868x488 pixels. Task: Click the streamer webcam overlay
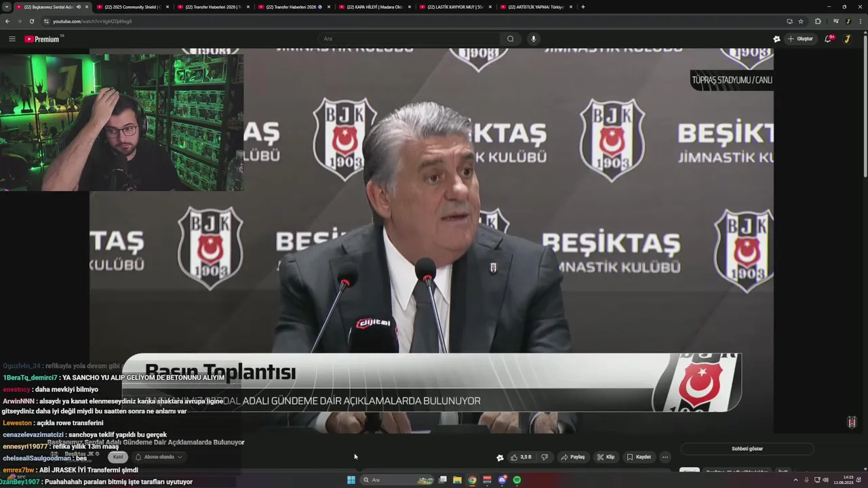[122, 123]
